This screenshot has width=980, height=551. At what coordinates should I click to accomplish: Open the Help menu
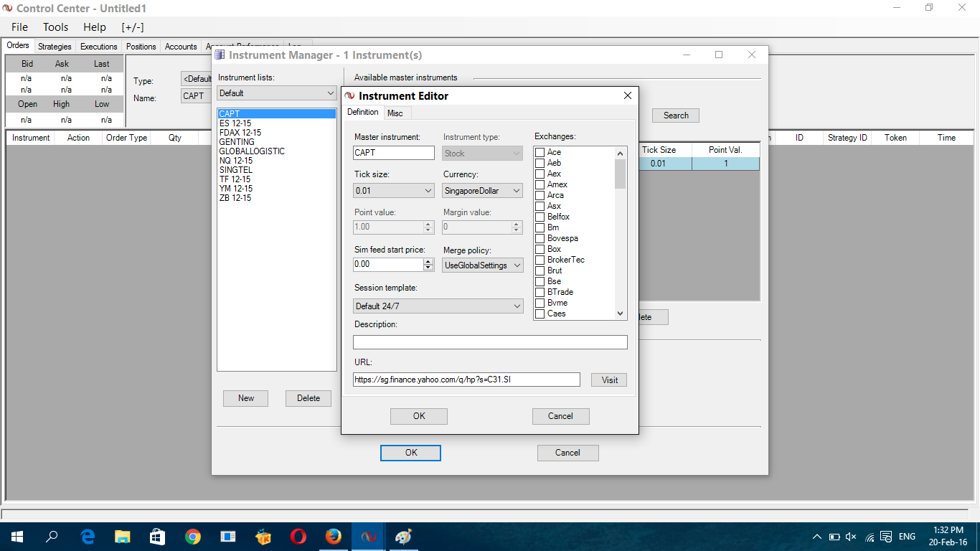point(95,27)
